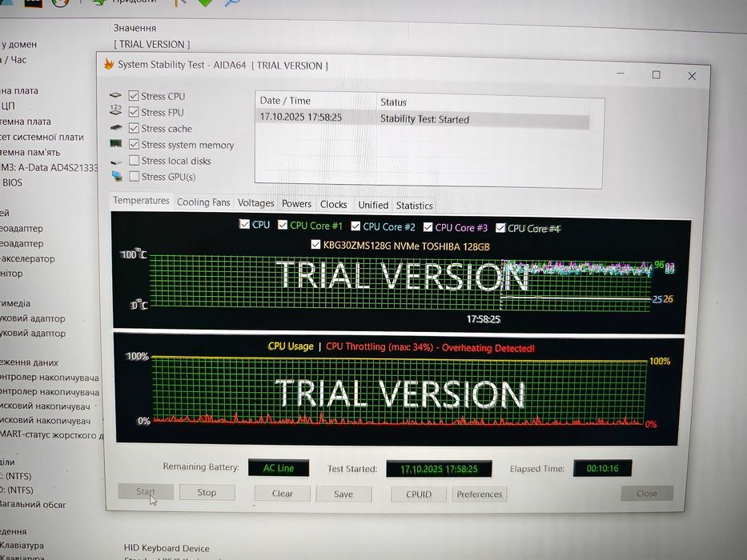Switch to the Cooling Fans tab
This screenshot has width=747, height=560.
[x=203, y=202]
